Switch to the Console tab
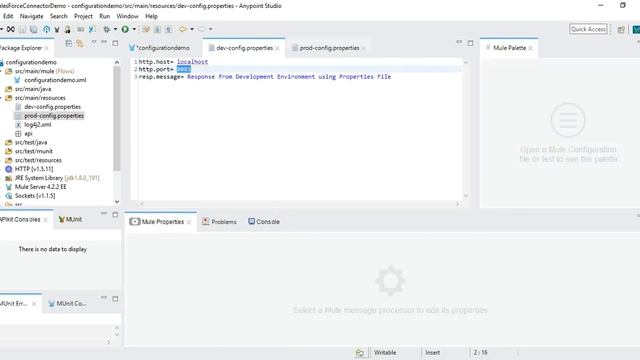The width and height of the screenshot is (640, 360). tap(264, 222)
